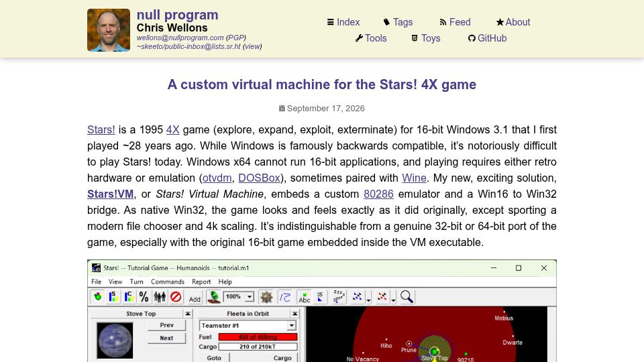Open the Report menu
This screenshot has width=644, height=362.
click(201, 282)
